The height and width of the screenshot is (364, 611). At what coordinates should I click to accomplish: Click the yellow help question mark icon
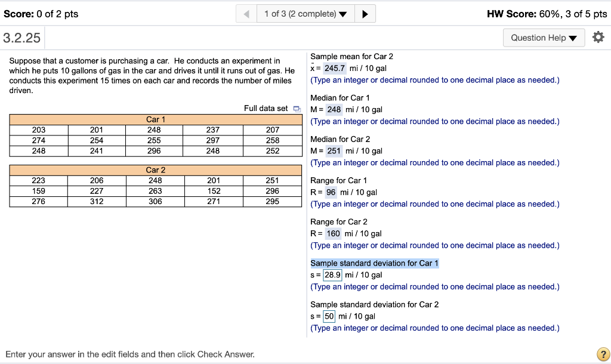point(603,354)
